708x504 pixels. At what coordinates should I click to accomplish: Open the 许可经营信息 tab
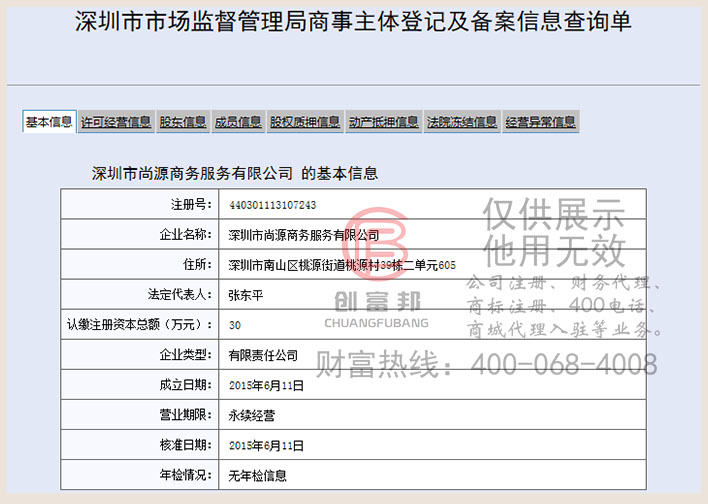point(116,122)
